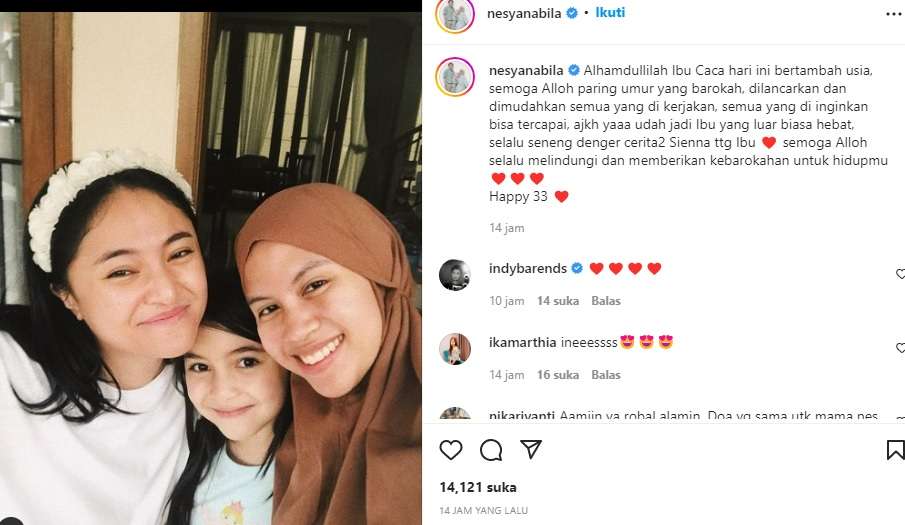Open more options three-dot menu
Image resolution: width=905 pixels, height=525 pixels.
click(894, 14)
